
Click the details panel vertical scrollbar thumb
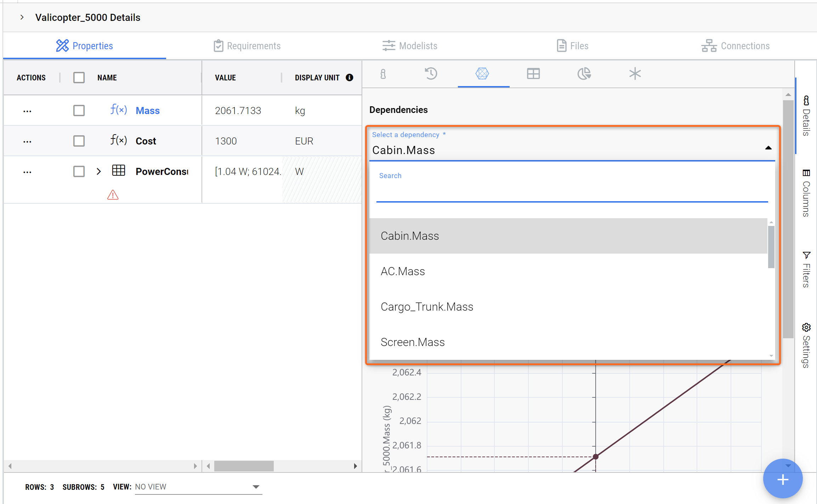[x=788, y=219]
